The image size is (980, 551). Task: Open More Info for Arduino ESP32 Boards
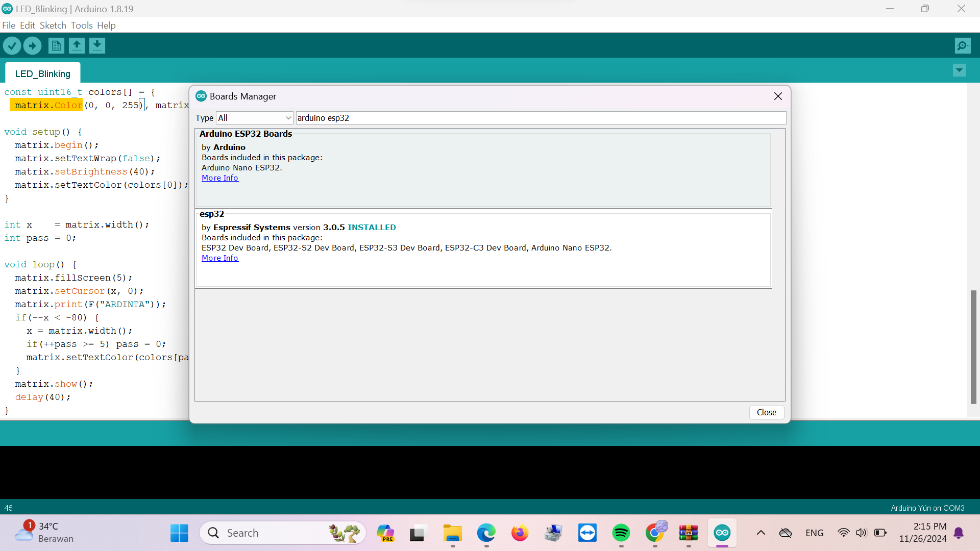point(219,178)
